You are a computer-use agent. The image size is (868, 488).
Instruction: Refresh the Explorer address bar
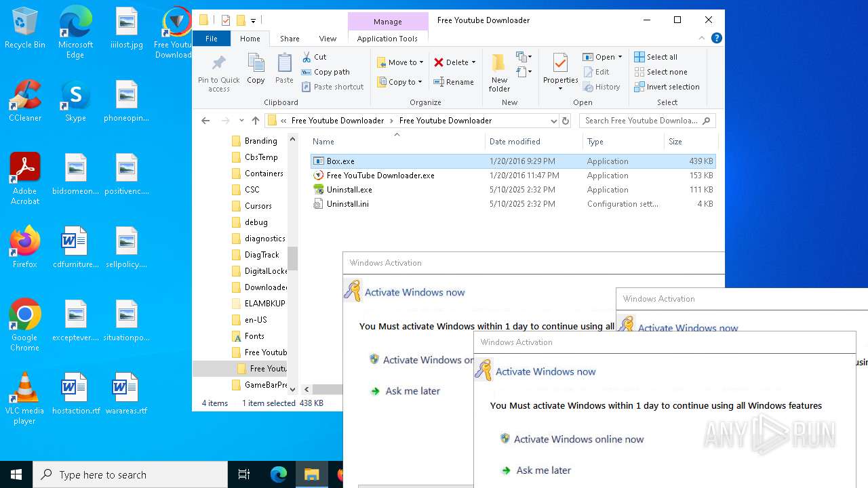pyautogui.click(x=566, y=121)
